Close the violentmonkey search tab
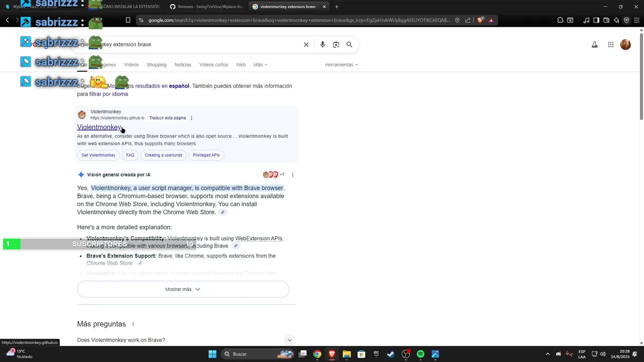Screen dimensions: 644x362 pos(324,7)
